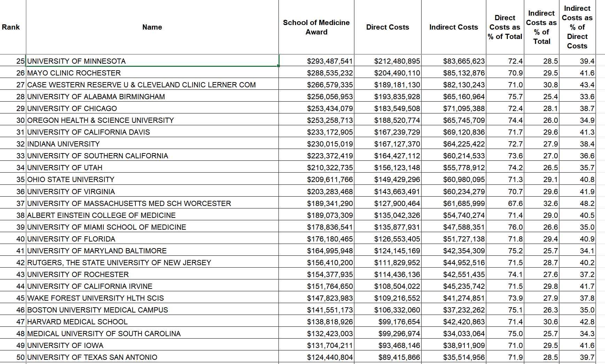
Task: Click the Rank column header
Action: point(11,27)
